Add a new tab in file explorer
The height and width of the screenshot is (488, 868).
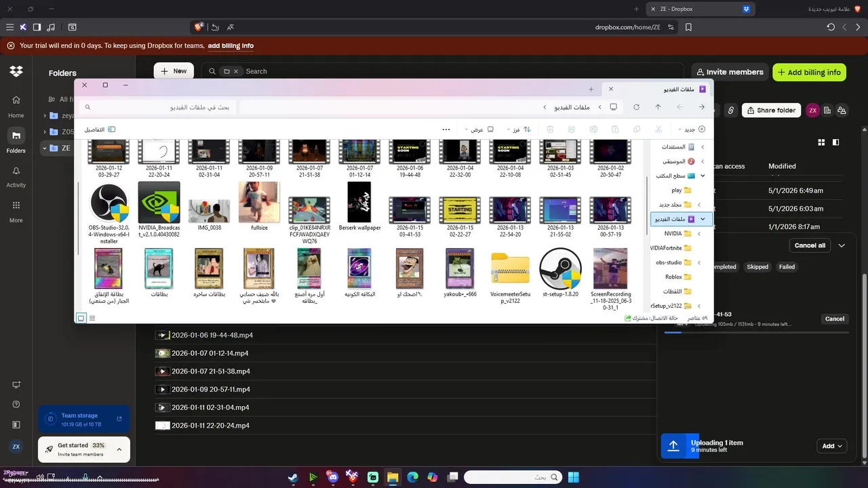(x=591, y=89)
